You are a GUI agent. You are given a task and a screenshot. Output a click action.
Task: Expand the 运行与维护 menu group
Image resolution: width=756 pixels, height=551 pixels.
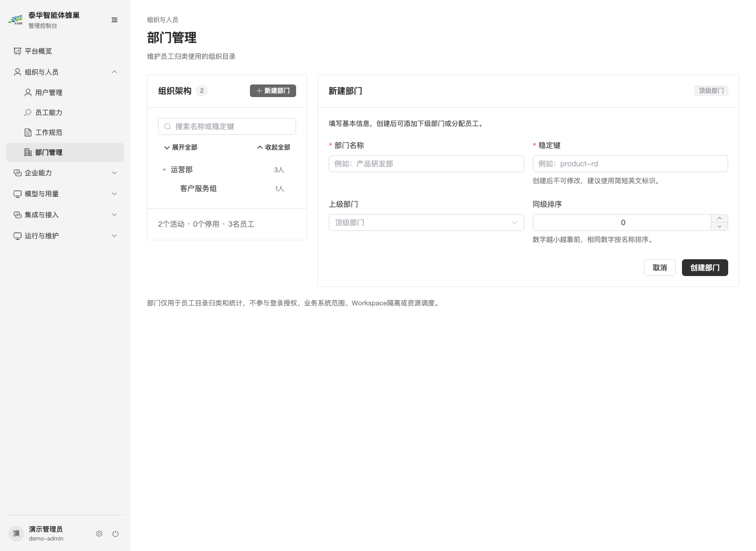[x=65, y=236]
